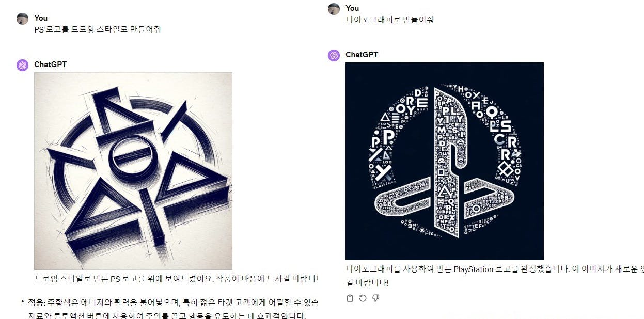644x319 pixels.
Task: Select the prompt '타이포그래피로 만들어줘'
Action: coord(389,20)
